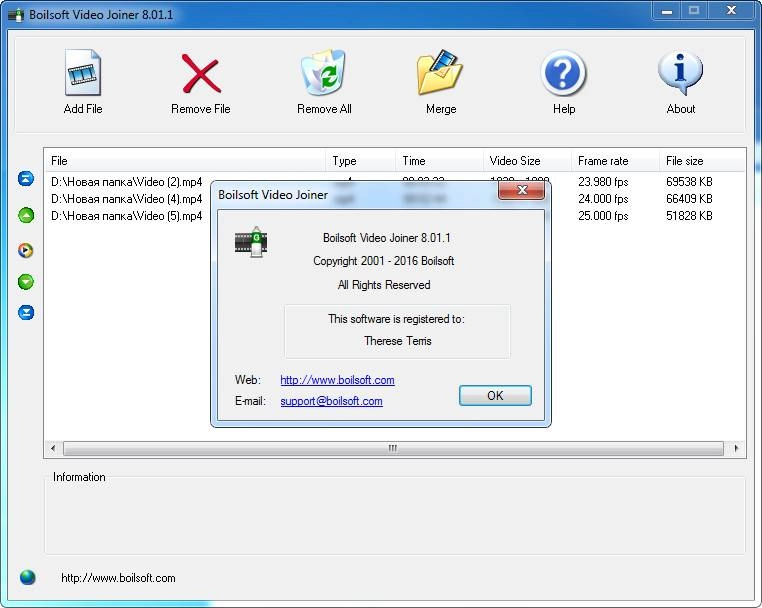Click the 51828 KB file size cell

tap(689, 216)
